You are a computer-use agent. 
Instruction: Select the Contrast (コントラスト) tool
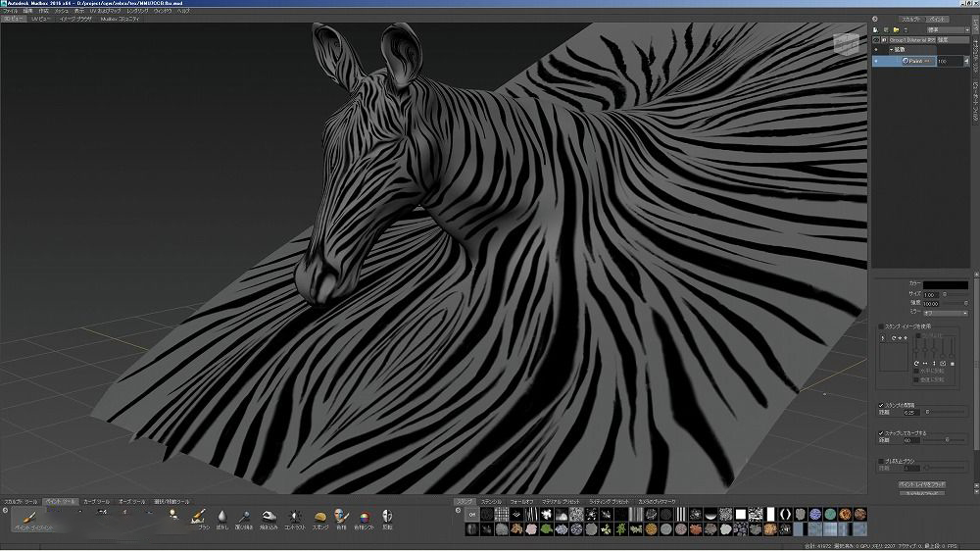294,516
